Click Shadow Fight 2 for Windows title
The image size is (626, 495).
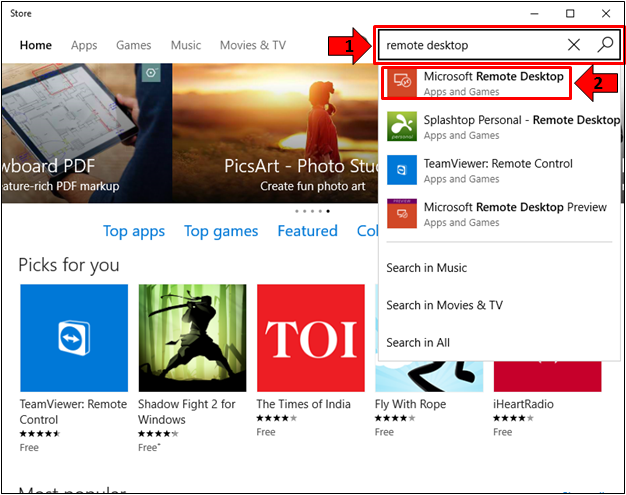(x=186, y=412)
